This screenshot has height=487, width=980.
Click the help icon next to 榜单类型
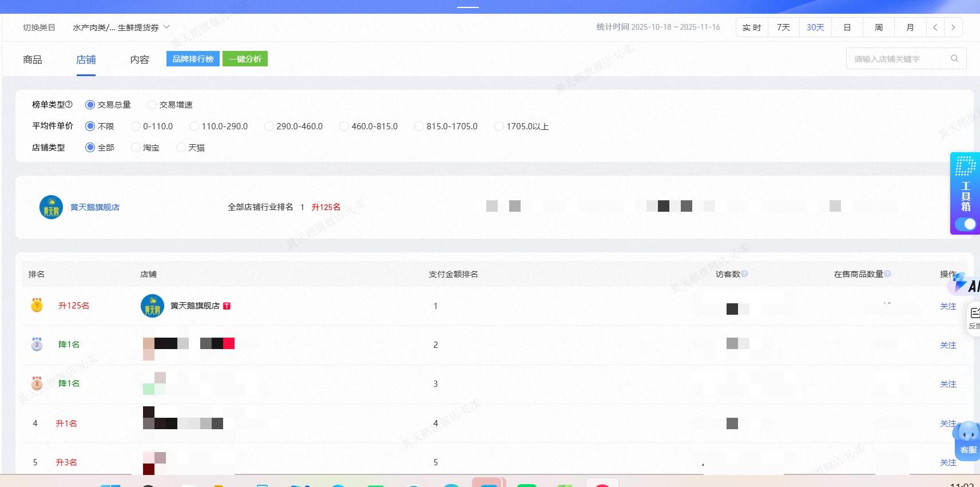point(69,105)
